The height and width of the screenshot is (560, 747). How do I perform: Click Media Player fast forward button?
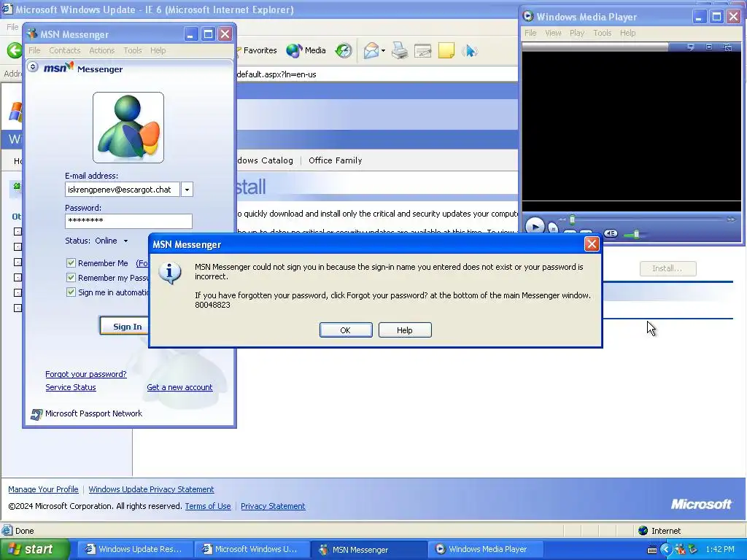[x=731, y=219]
